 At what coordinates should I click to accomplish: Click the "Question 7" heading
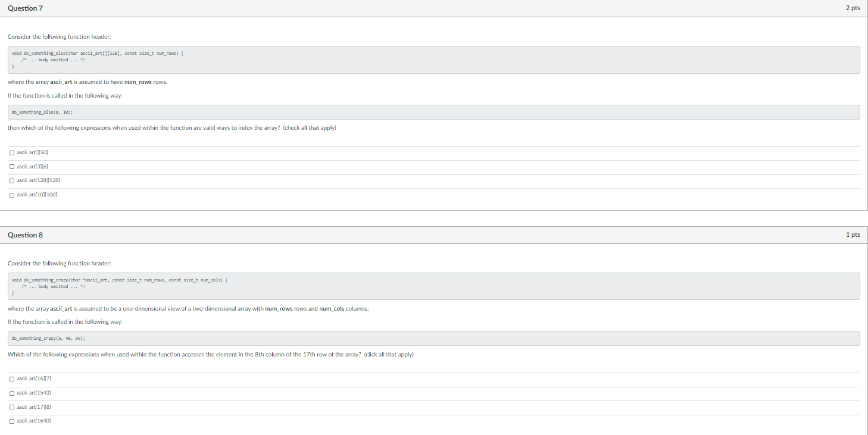point(25,8)
